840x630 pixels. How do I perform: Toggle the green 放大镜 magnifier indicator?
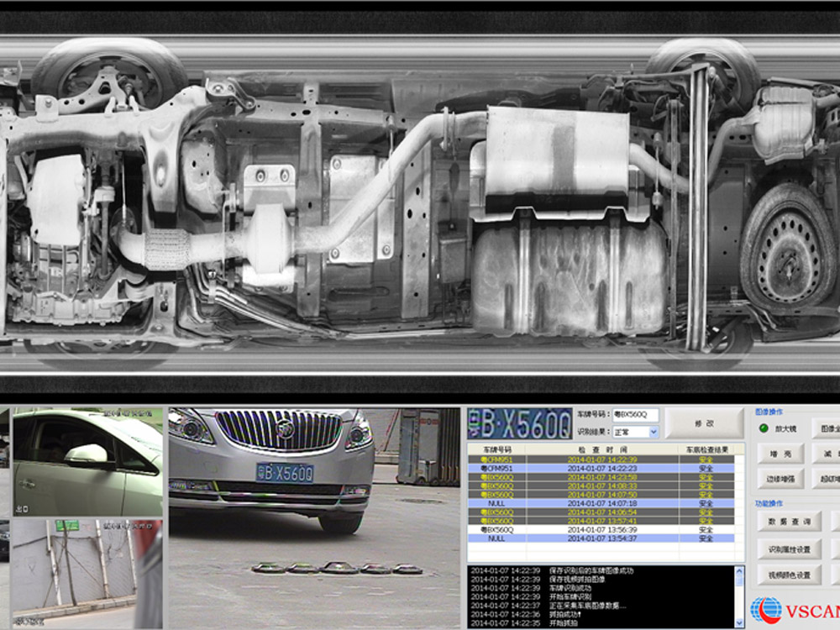tap(764, 428)
